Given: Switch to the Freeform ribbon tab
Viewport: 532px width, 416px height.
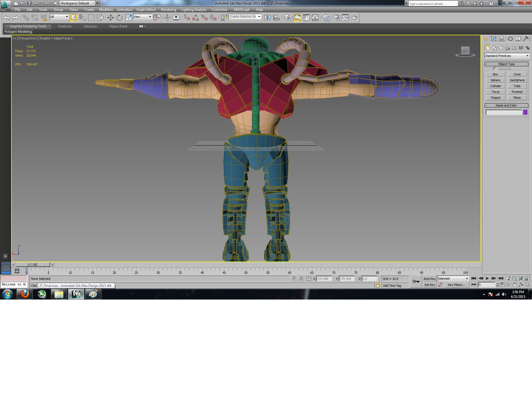Looking at the screenshot, I should click(65, 26).
